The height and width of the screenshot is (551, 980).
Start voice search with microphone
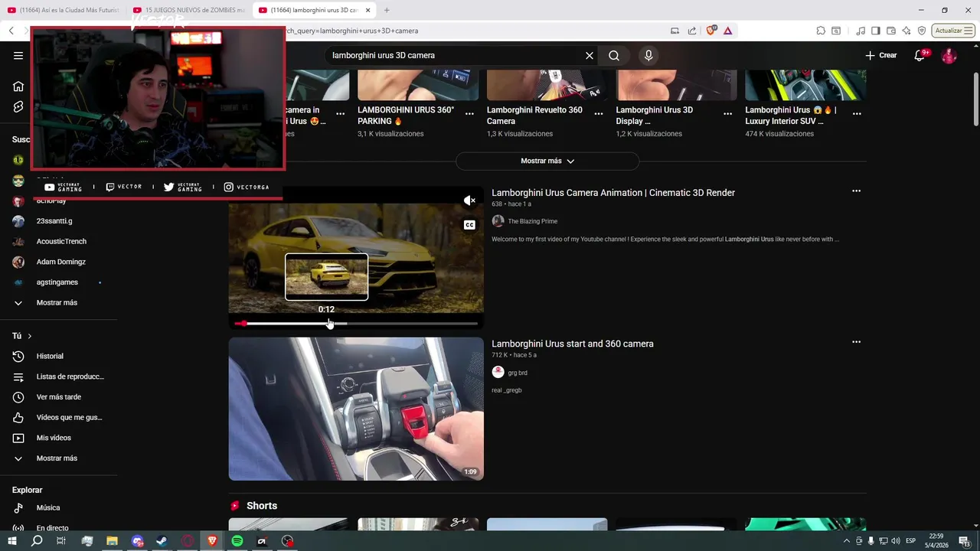click(x=648, y=55)
